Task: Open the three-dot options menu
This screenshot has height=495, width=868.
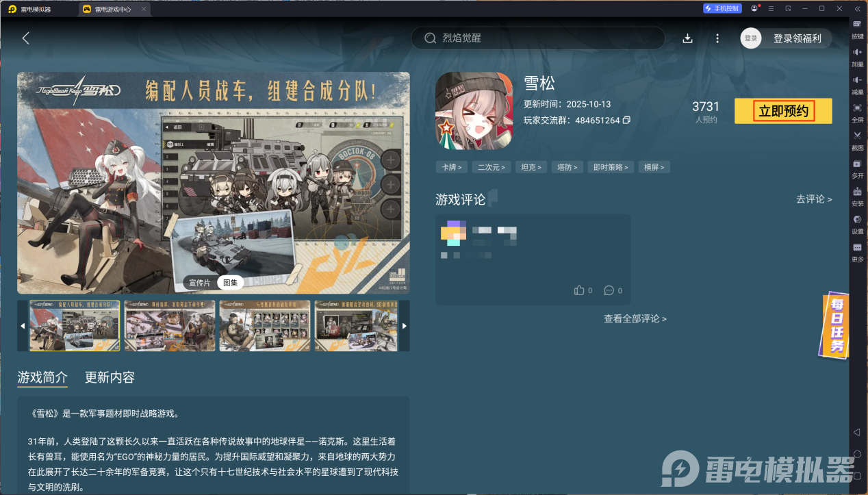Action: click(717, 38)
